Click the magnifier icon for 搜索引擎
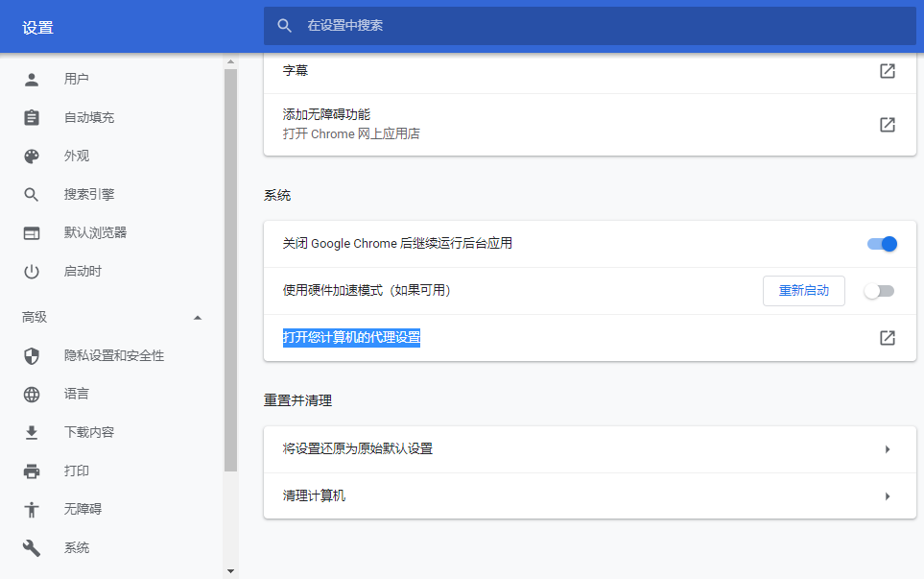Viewport: 924px width, 579px height. [32, 195]
